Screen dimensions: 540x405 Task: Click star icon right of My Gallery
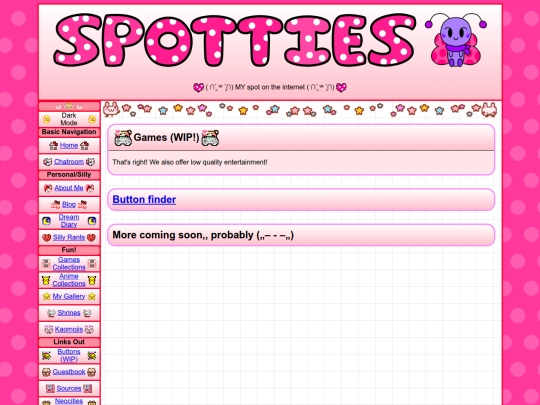(x=92, y=296)
